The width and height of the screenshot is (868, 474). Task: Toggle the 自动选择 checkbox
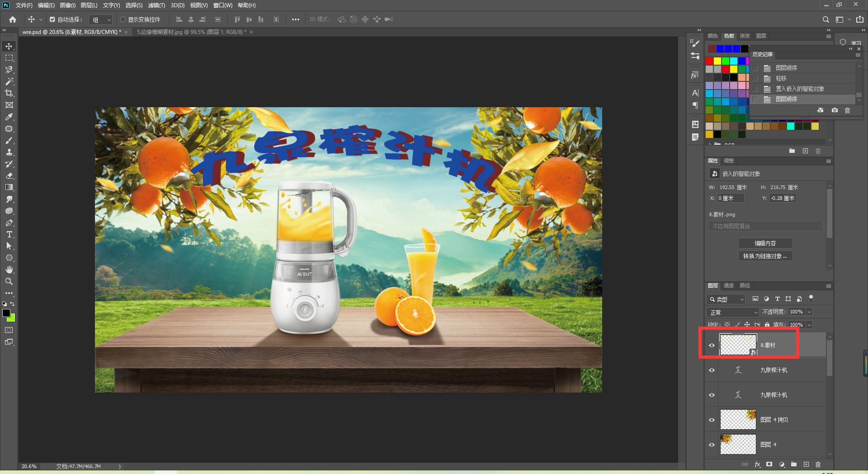point(52,19)
